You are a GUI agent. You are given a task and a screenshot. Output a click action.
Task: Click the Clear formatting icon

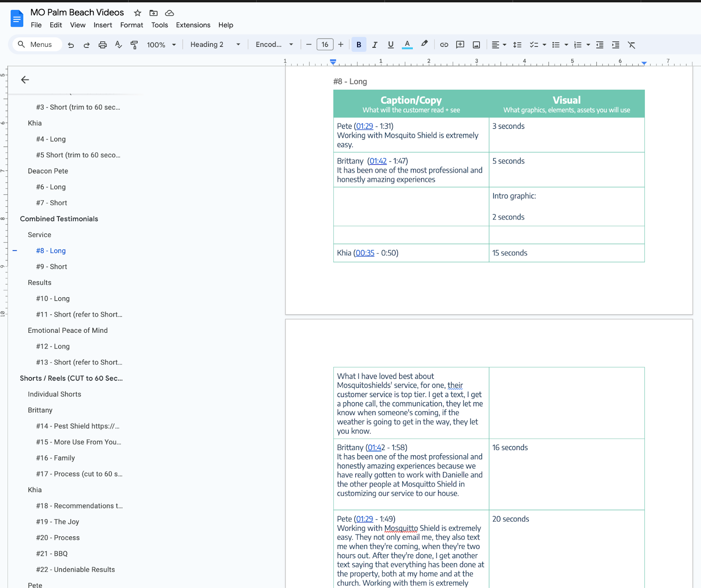631,45
